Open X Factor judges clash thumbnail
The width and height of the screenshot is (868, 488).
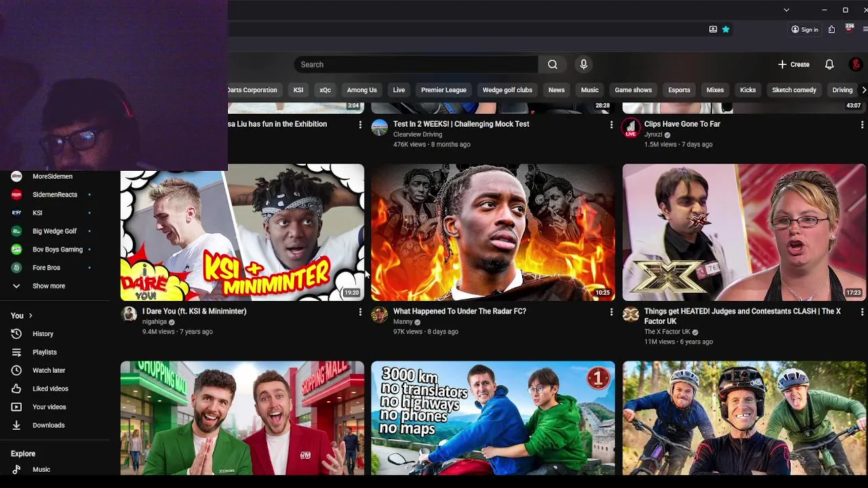click(x=744, y=232)
